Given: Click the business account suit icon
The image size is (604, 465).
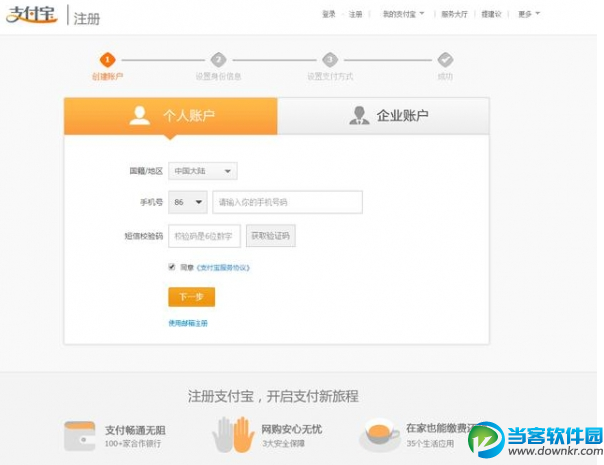Looking at the screenshot, I should point(359,115).
